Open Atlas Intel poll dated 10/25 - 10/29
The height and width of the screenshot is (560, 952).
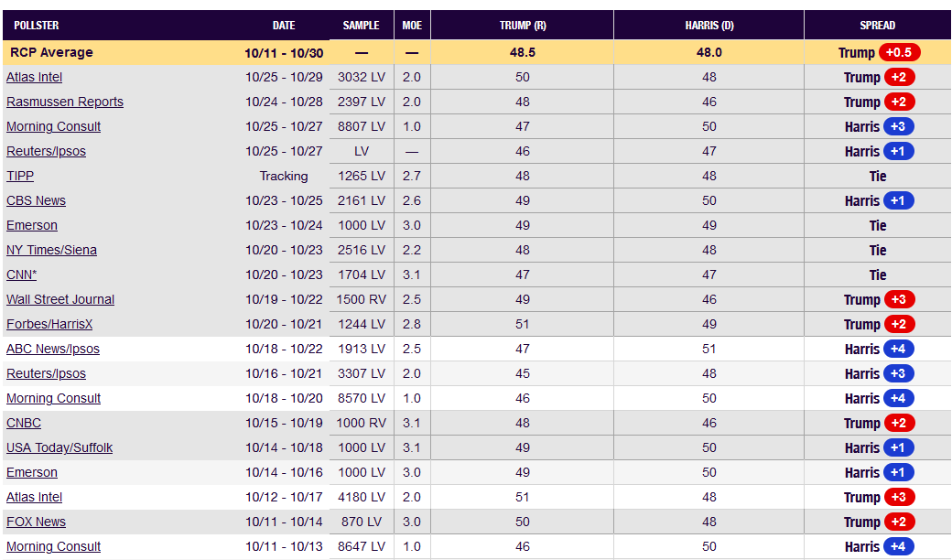click(x=34, y=77)
